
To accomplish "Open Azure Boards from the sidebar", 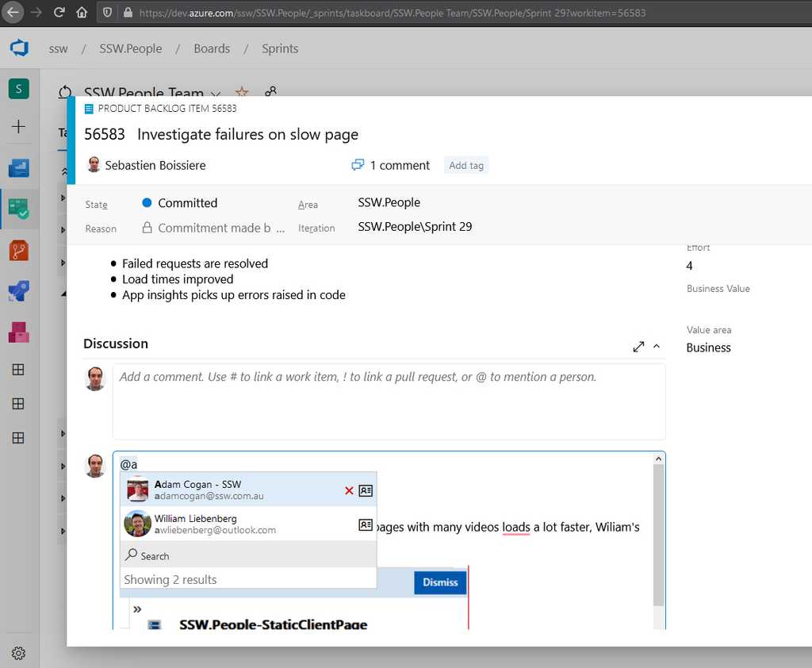I will point(19,209).
